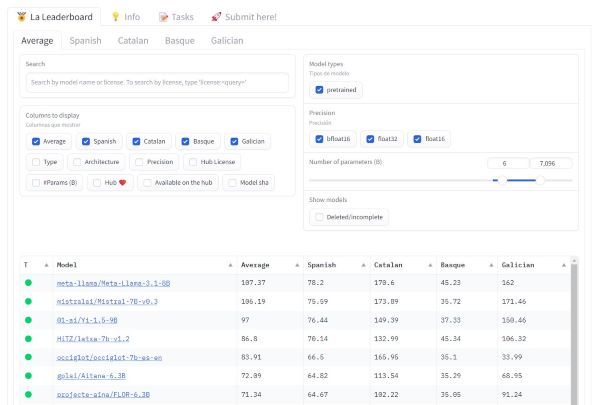Click the model search input field

tap(157, 82)
